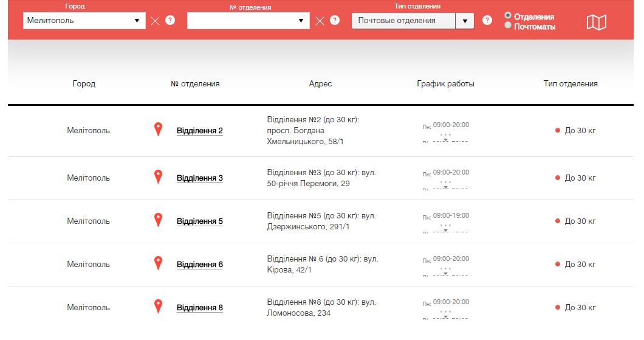Click map pin for Відділення 2

(158, 129)
